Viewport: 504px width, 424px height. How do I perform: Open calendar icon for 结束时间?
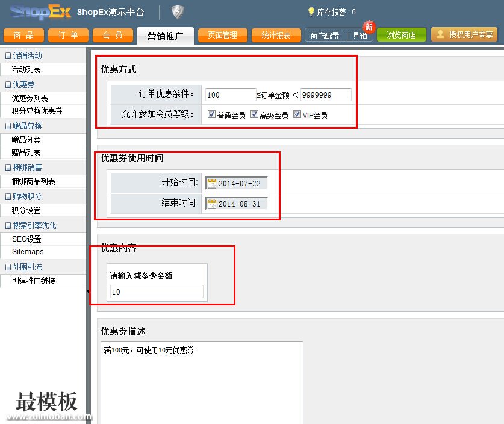pos(211,204)
